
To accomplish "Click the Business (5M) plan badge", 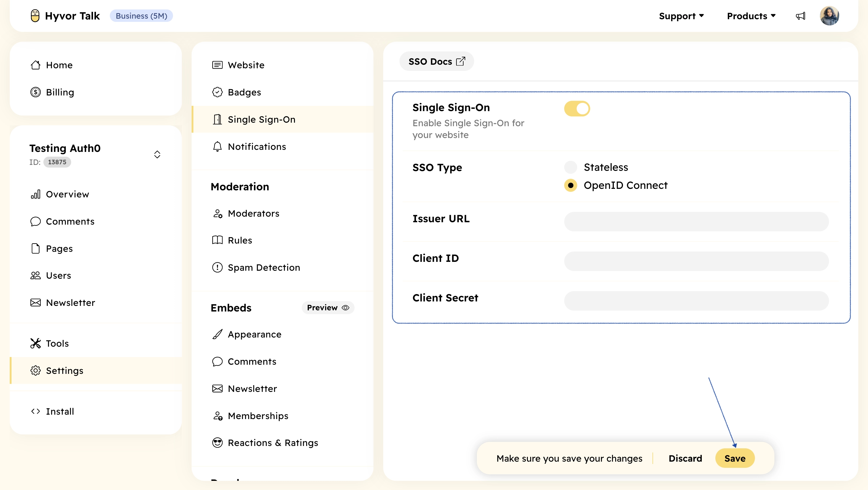I will [x=141, y=16].
